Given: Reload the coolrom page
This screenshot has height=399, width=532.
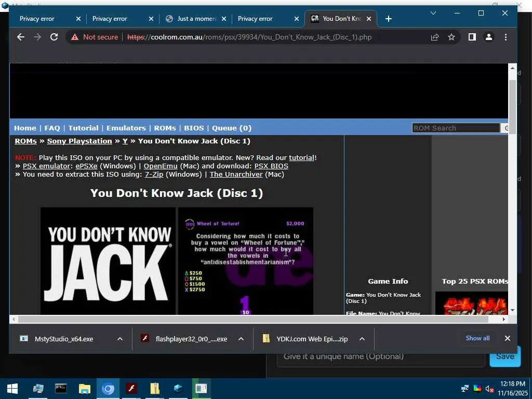Looking at the screenshot, I should pos(54,37).
